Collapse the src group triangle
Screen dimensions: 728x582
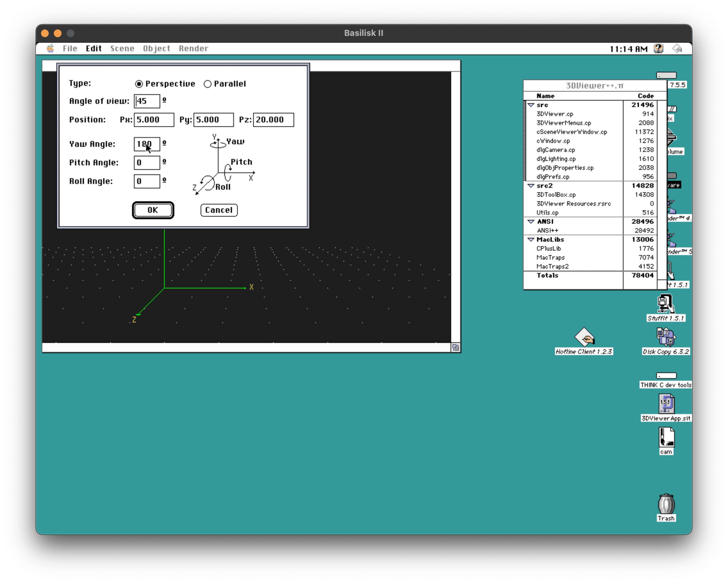531,105
